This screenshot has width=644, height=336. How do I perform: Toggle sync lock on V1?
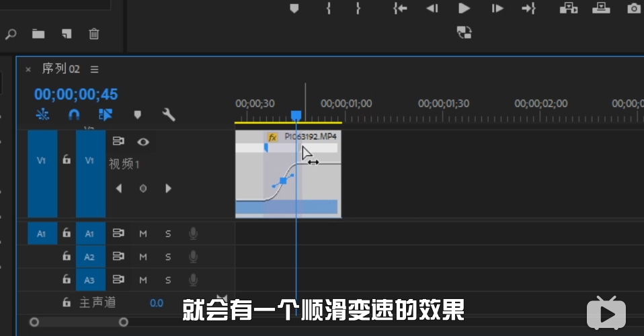tap(118, 141)
